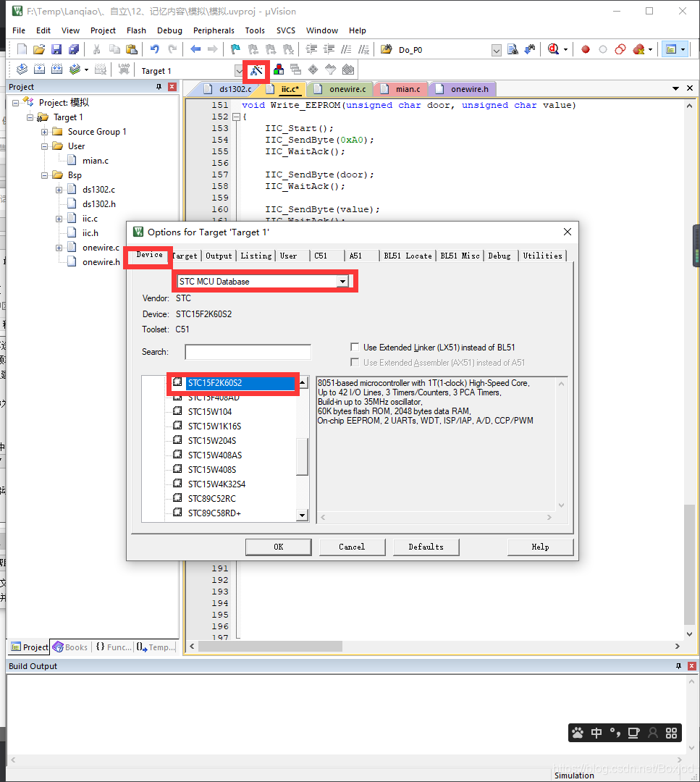This screenshot has height=782, width=700.
Task: Open the Flash menu
Action: pos(136,30)
